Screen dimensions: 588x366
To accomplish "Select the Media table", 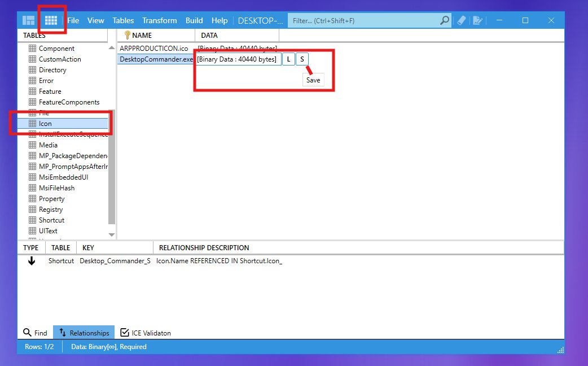I will point(48,145).
